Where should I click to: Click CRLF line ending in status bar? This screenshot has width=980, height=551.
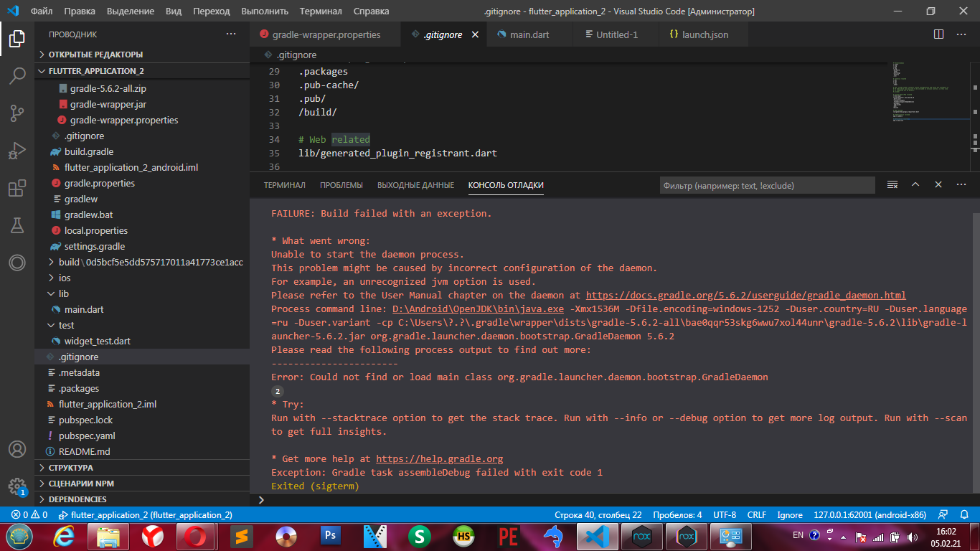coord(757,515)
